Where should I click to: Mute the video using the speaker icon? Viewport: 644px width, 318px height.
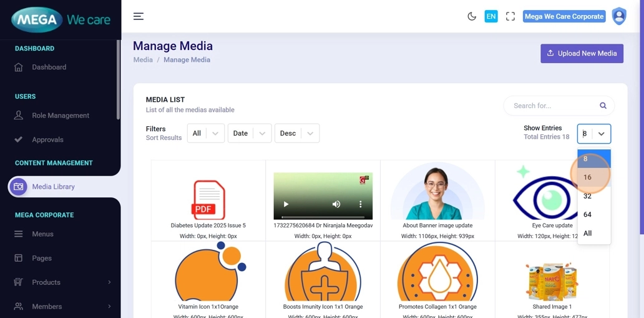[x=336, y=204]
